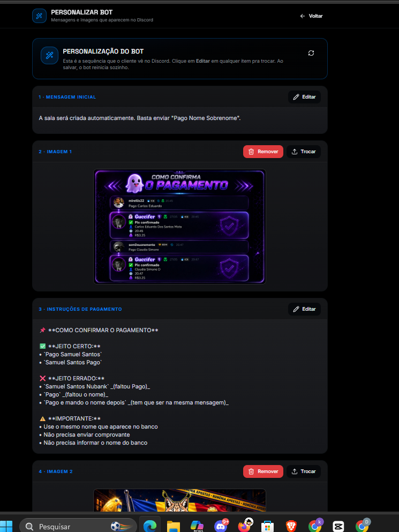Remove Imagem 1
The image size is (399, 532).
tap(263, 152)
